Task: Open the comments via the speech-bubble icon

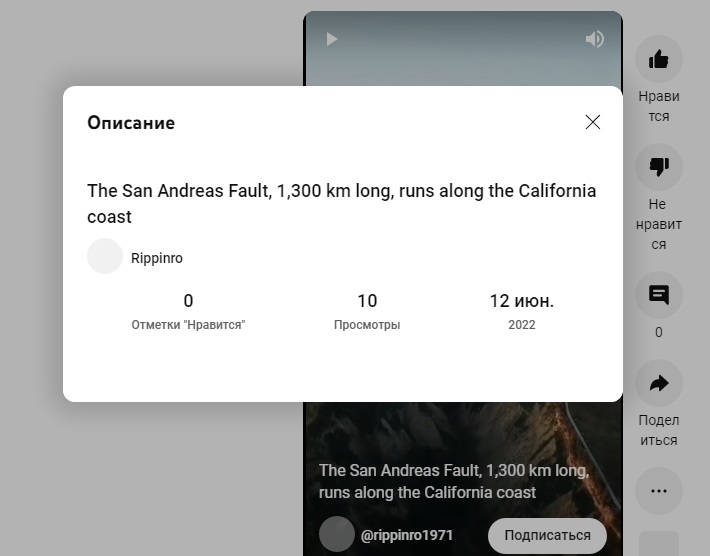Action: tap(658, 295)
